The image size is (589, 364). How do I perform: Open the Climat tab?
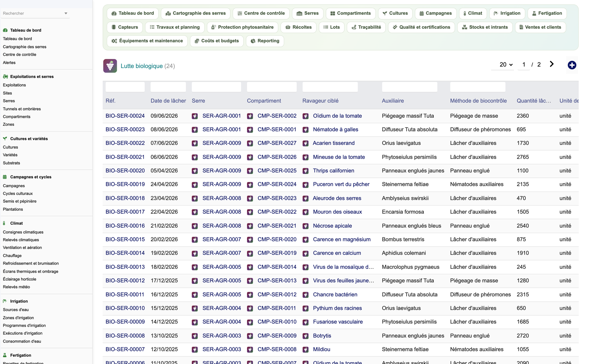(x=473, y=13)
